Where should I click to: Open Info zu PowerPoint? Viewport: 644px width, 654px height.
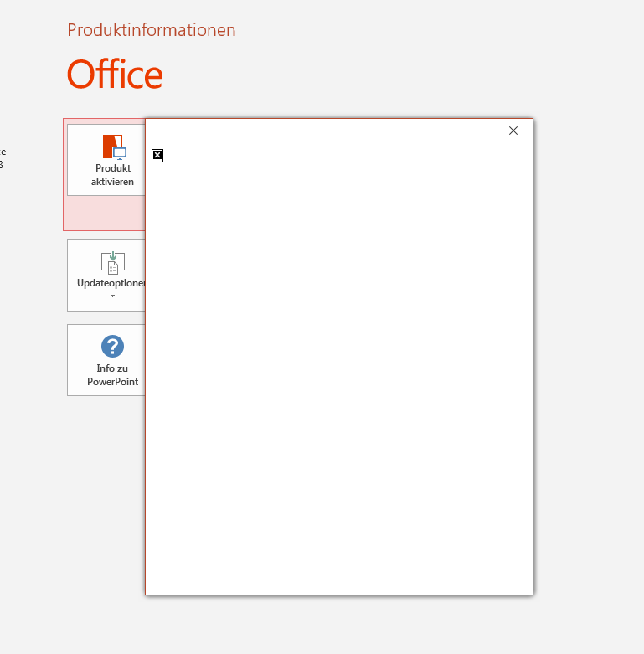[x=106, y=360]
